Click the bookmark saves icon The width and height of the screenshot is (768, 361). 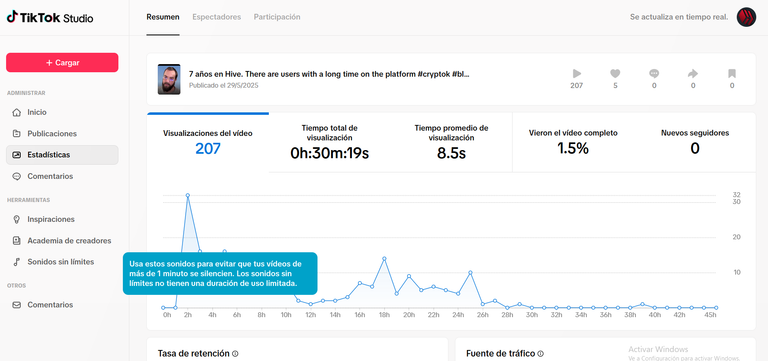point(732,74)
